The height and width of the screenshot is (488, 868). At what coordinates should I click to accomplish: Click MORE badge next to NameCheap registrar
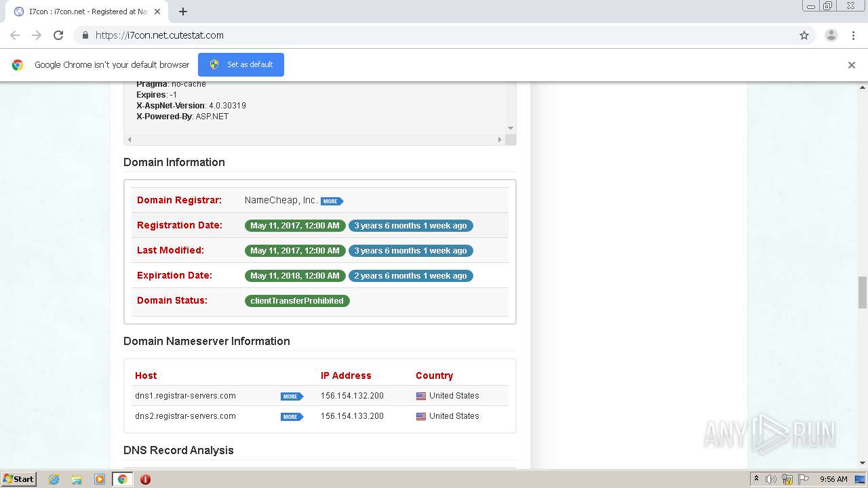click(x=332, y=201)
